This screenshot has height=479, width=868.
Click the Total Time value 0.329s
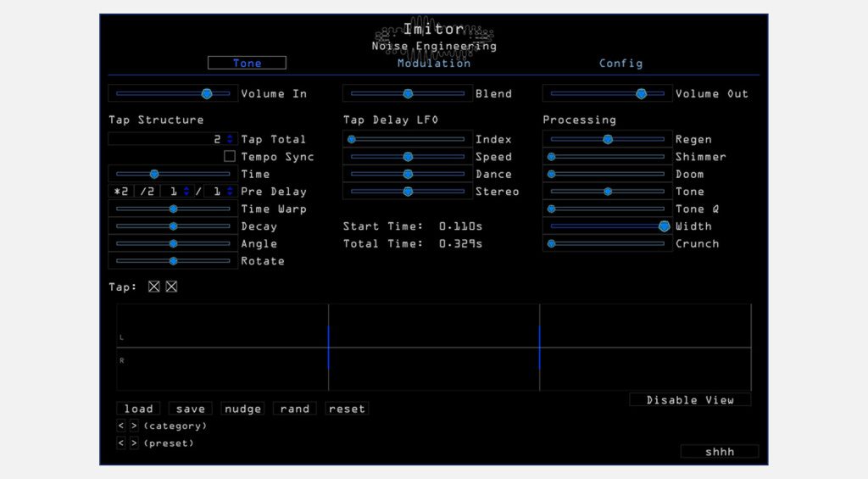[460, 243]
